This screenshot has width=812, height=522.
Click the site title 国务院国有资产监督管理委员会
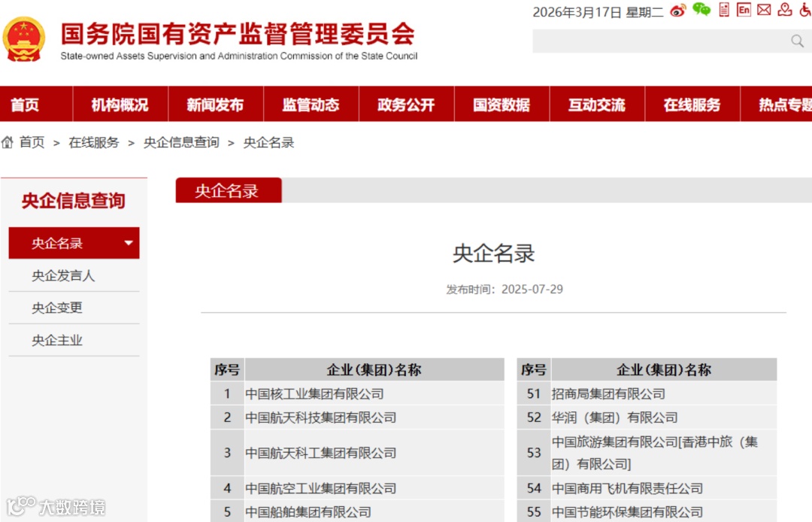[238, 34]
